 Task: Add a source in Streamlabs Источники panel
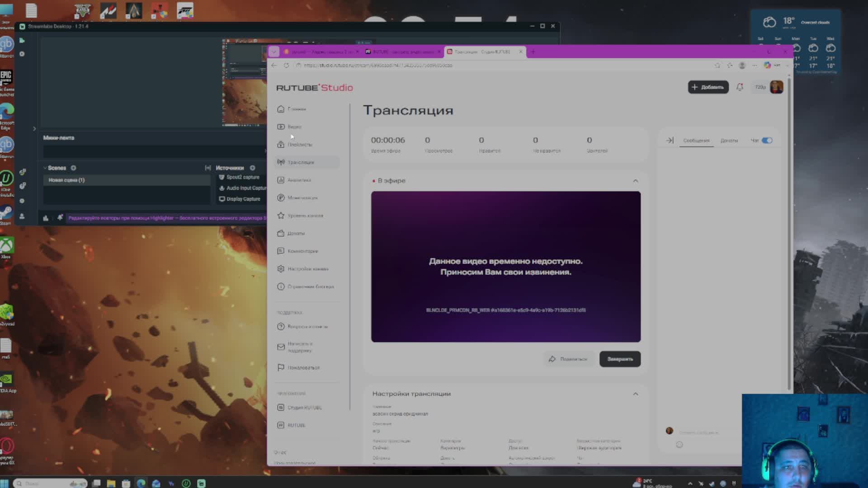point(252,168)
